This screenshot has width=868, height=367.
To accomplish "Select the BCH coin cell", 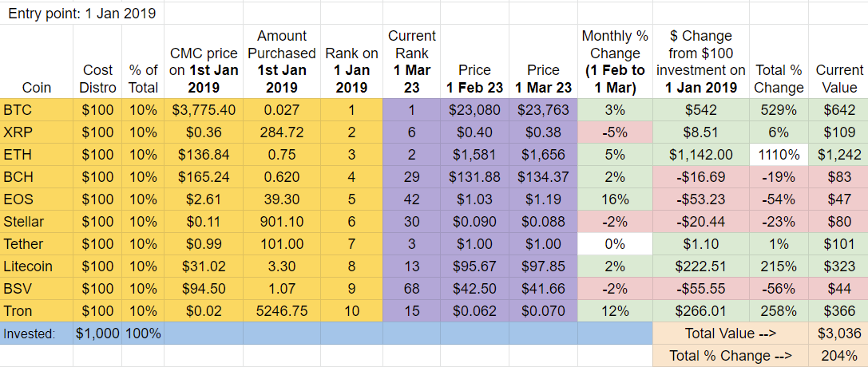I will click(37, 177).
